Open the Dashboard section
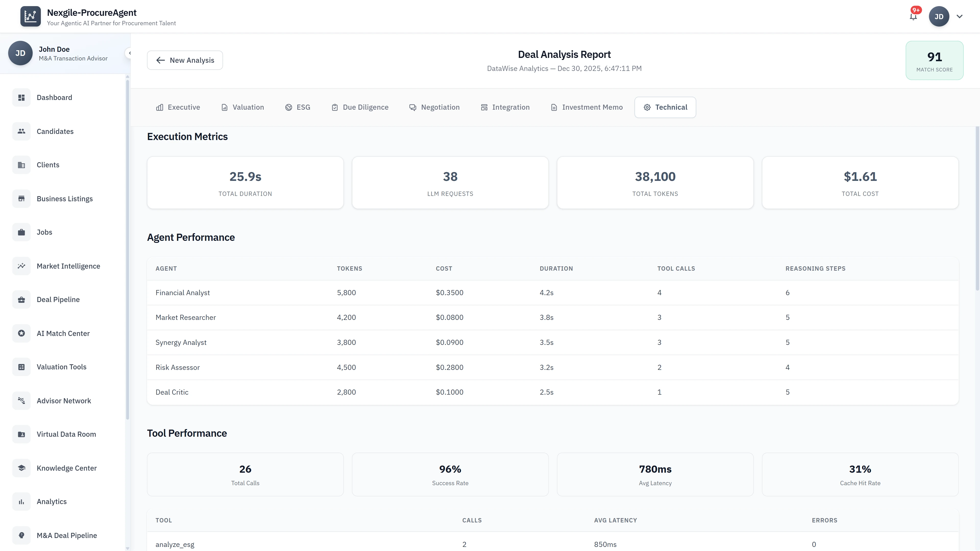This screenshot has height=551, width=980. point(54,97)
